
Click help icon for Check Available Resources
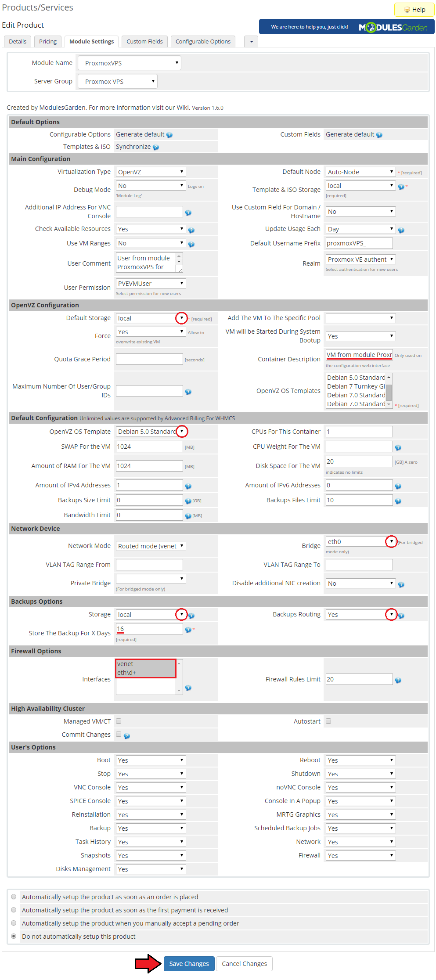tap(191, 230)
